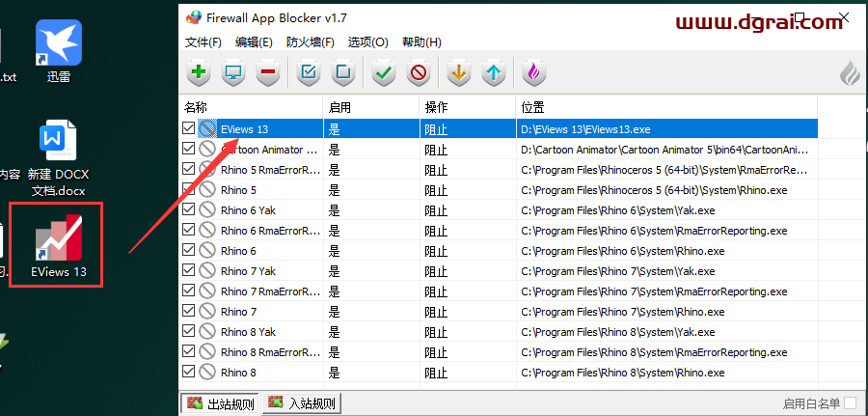Uncheck the Rhino 7 Yak rule checkbox
This screenshot has width=868, height=416.
point(188,270)
